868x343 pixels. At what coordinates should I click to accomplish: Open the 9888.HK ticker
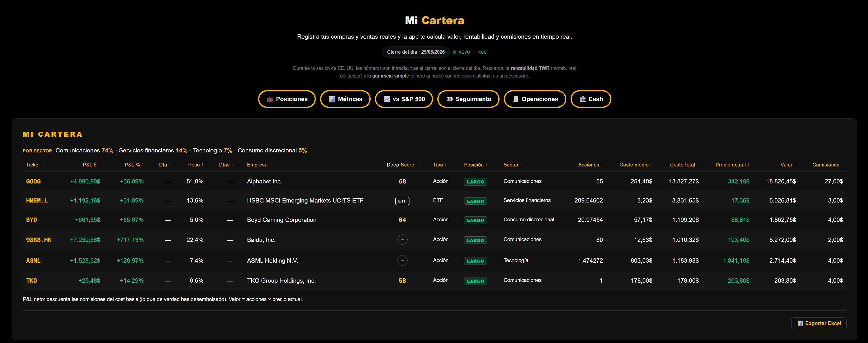[x=39, y=240]
